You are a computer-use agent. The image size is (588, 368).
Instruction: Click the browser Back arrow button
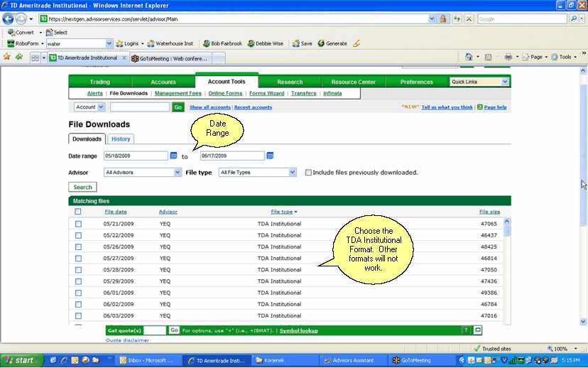pyautogui.click(x=8, y=18)
